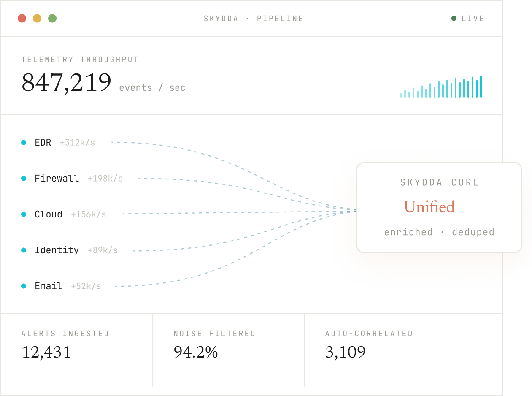Click the +312k/s rate value

pyautogui.click(x=78, y=143)
